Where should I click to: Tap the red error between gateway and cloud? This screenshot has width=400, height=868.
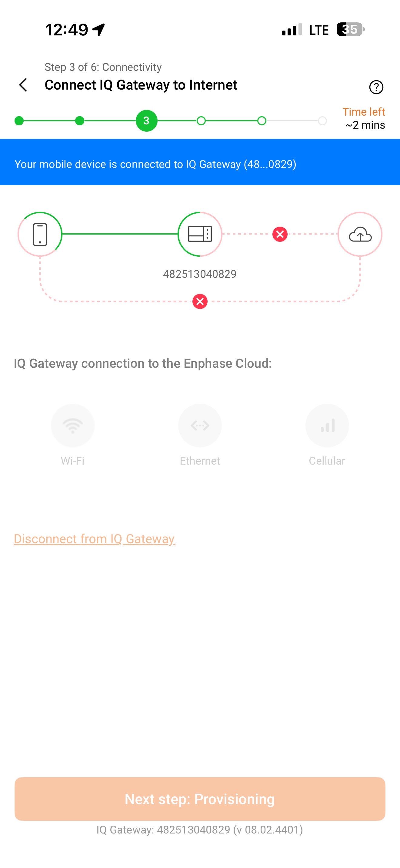[x=280, y=234]
